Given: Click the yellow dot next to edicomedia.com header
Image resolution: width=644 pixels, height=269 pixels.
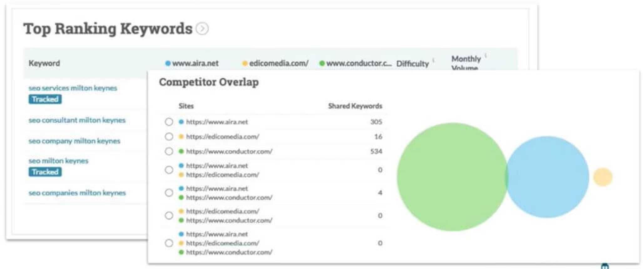Looking at the screenshot, I should 245,63.
